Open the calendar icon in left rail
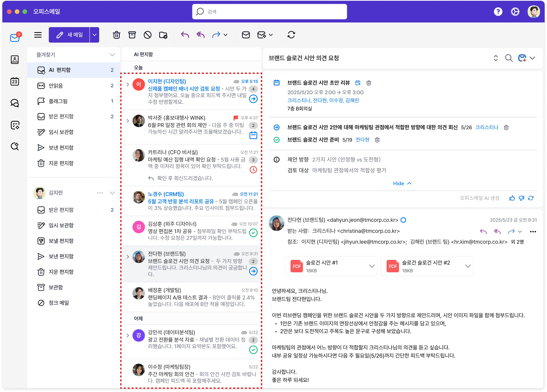 pyautogui.click(x=15, y=82)
